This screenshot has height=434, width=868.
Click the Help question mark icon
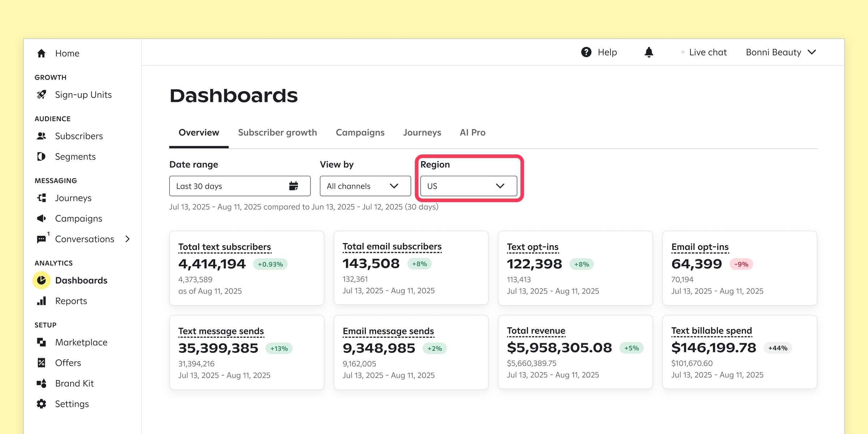coord(586,52)
